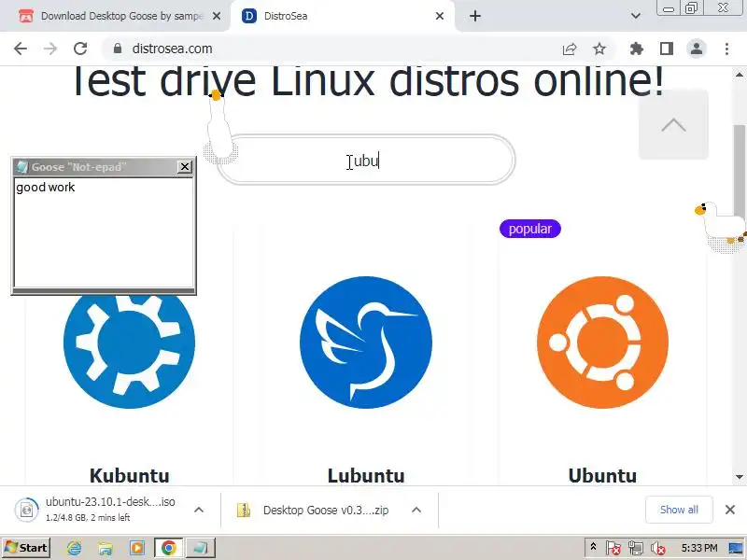The image size is (747, 560).
Task: Click the popular badge on Ubuntu
Action: pos(530,229)
